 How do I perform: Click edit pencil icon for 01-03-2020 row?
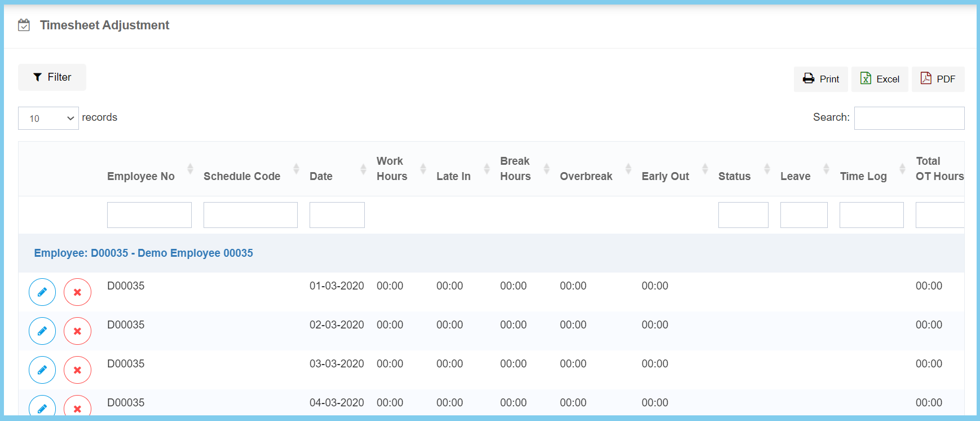point(42,292)
